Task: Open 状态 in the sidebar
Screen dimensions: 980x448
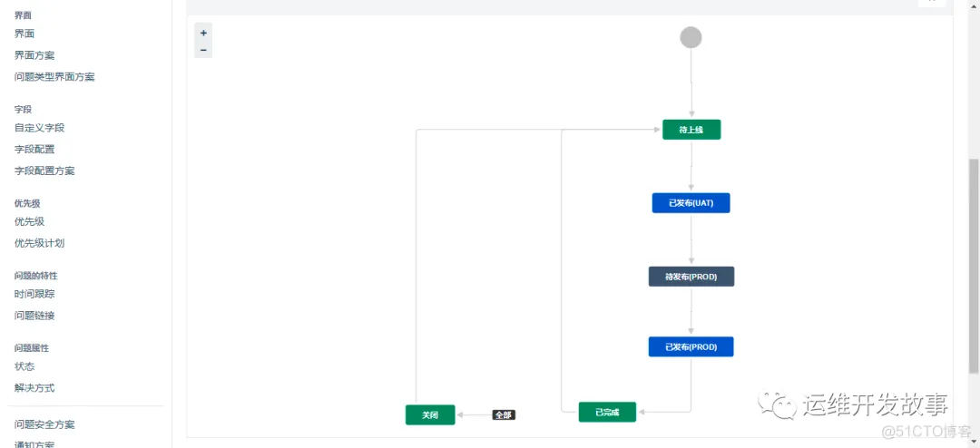Action: pos(24,366)
